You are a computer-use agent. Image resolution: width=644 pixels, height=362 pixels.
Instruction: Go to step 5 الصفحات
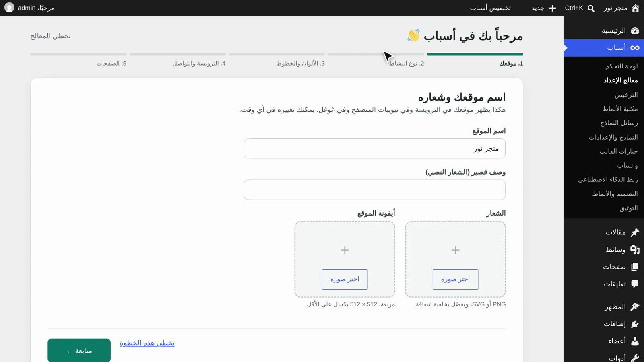tap(111, 64)
